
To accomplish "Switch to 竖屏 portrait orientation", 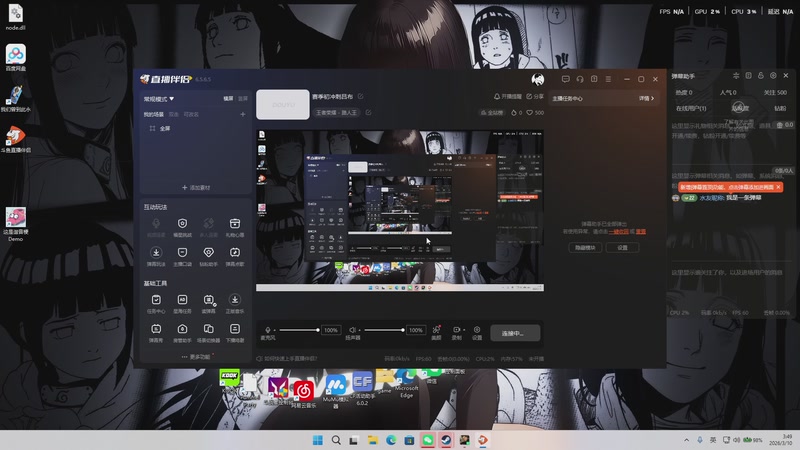I will [243, 98].
